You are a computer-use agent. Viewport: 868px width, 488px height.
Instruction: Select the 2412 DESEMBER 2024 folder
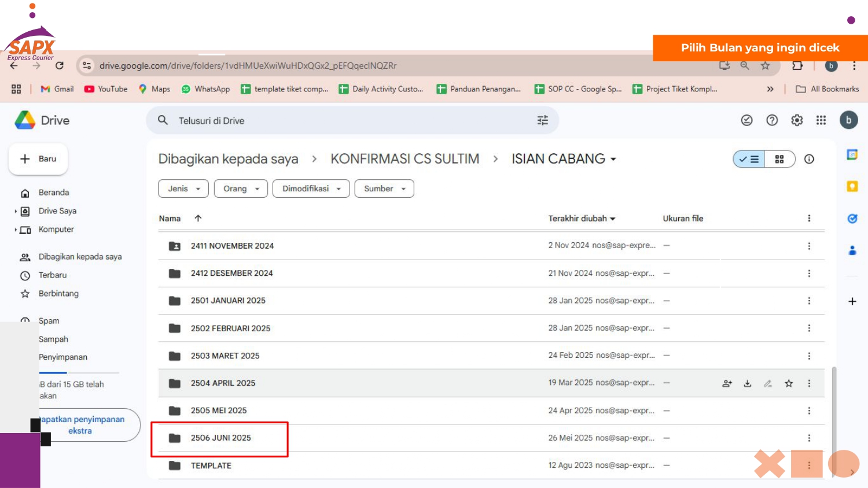click(x=491, y=273)
